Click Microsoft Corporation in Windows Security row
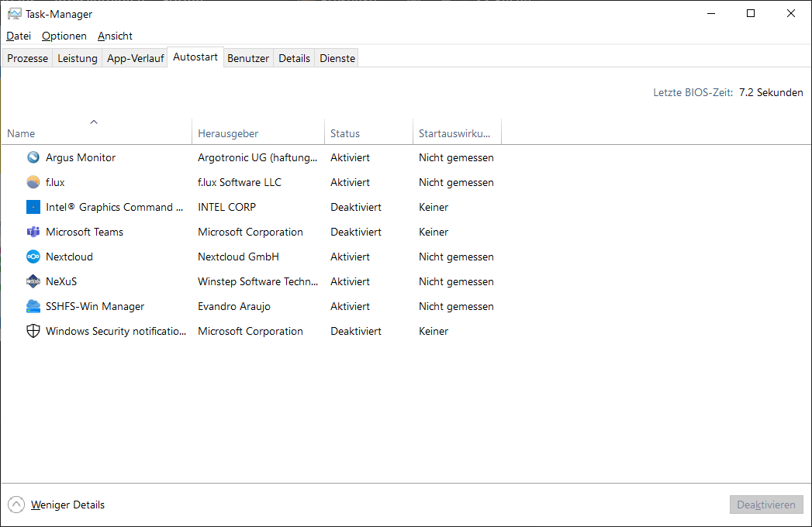The image size is (812, 527). point(251,332)
